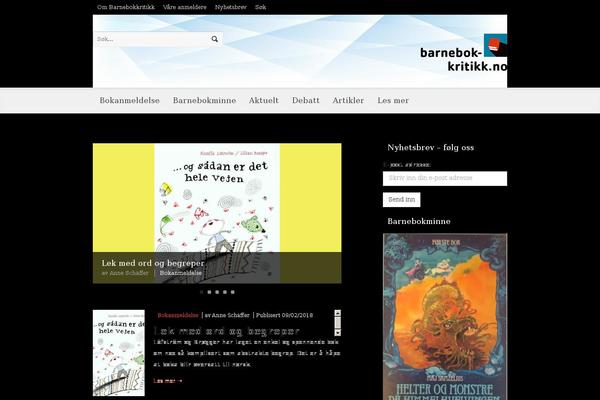Click the 'Nyhetsbrev - følg oss' heading

(x=430, y=147)
